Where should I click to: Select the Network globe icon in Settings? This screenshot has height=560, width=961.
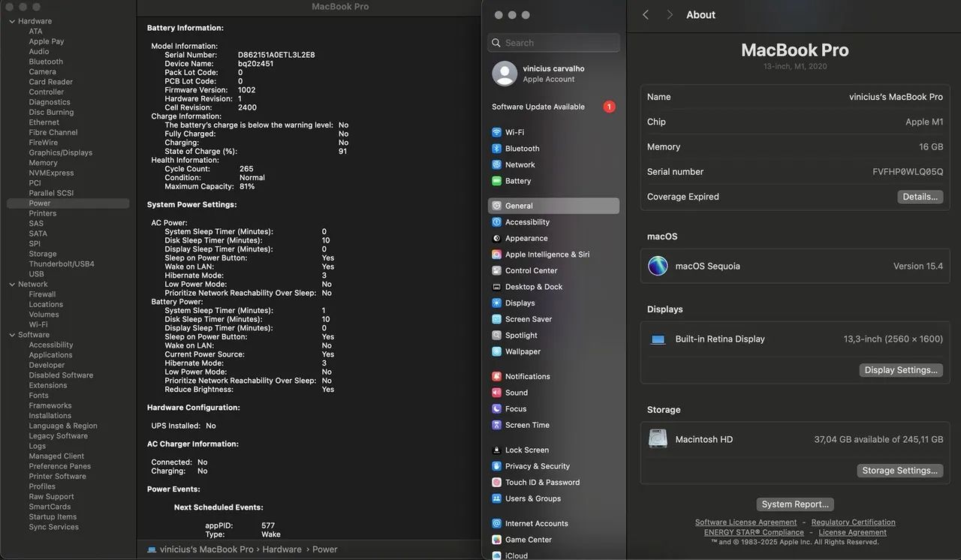pyautogui.click(x=496, y=164)
